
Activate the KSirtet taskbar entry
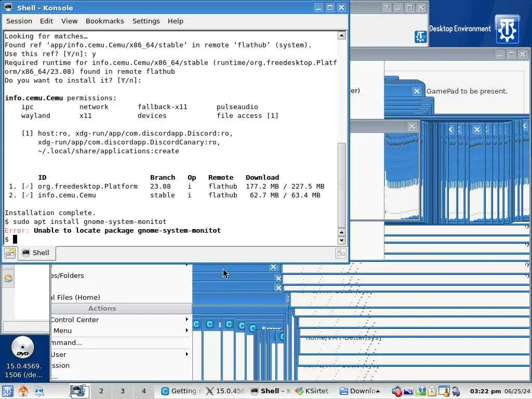[312, 391]
